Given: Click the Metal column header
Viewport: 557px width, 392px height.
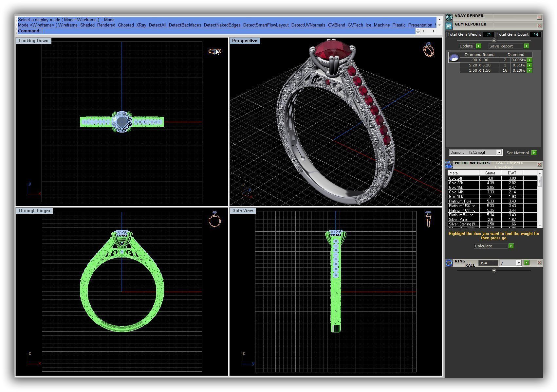Looking at the screenshot, I should (x=463, y=173).
